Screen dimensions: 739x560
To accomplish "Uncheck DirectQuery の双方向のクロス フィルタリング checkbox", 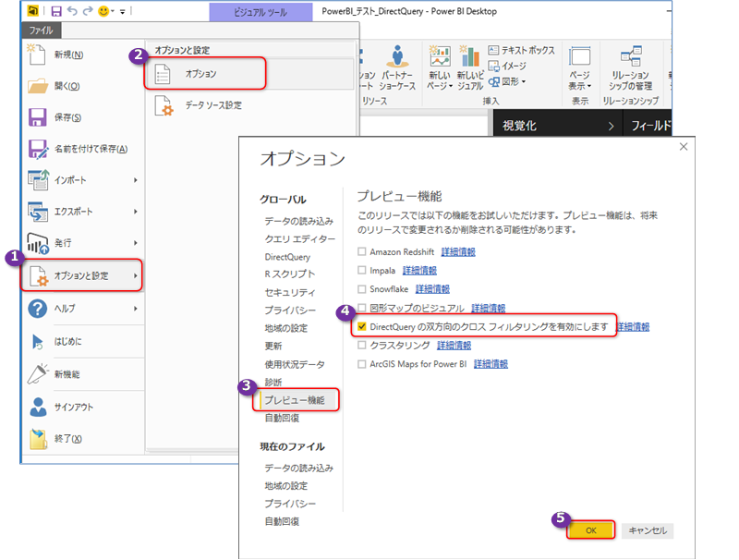I will [x=361, y=327].
